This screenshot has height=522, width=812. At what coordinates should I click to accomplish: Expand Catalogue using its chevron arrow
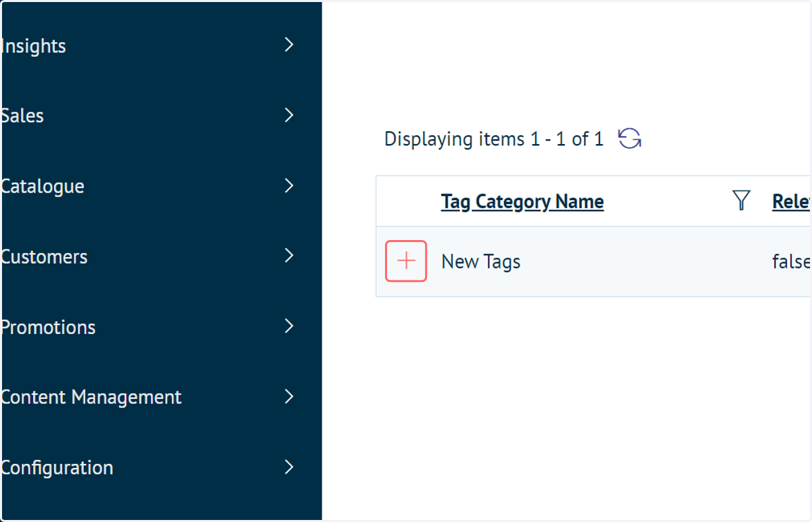click(x=290, y=185)
